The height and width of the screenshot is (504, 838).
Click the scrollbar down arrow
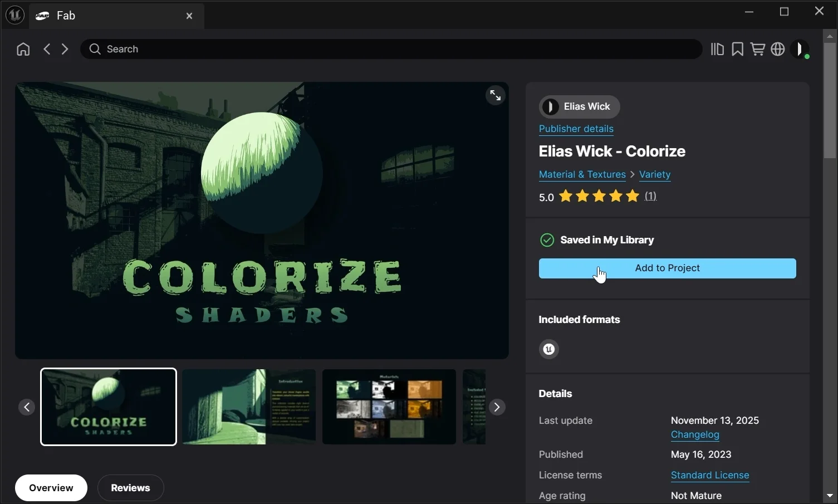(830, 495)
